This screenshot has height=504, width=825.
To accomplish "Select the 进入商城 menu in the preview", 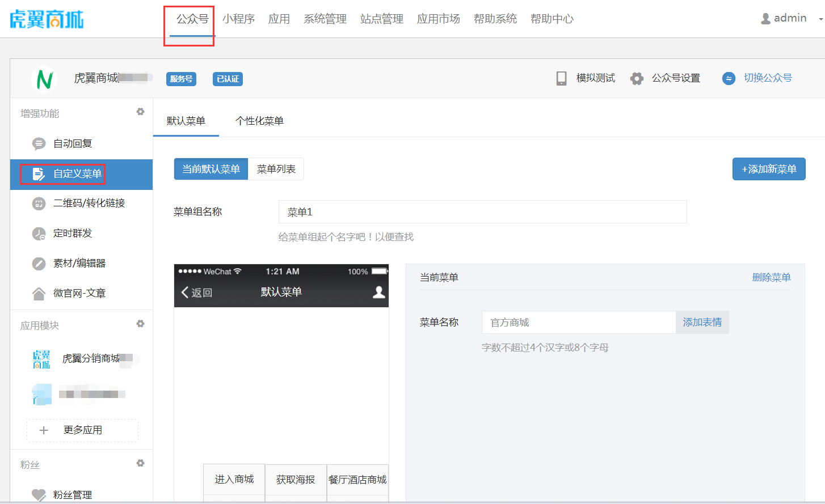I will pyautogui.click(x=234, y=480).
